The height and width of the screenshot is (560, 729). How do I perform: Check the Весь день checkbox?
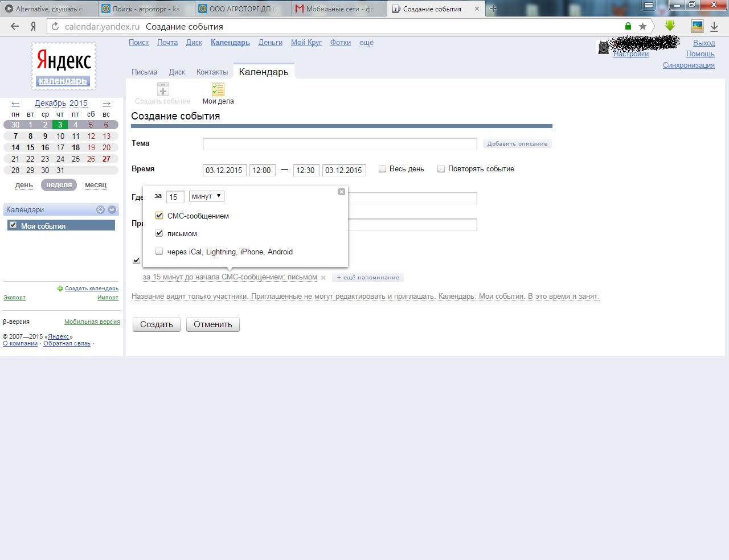[383, 169]
